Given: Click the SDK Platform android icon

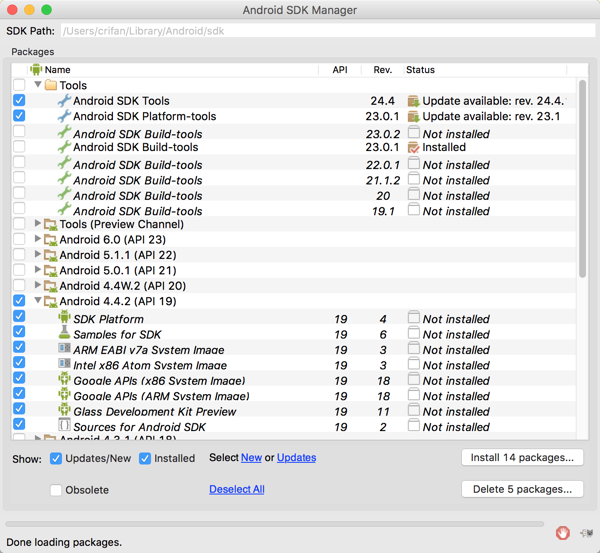Looking at the screenshot, I should (65, 319).
